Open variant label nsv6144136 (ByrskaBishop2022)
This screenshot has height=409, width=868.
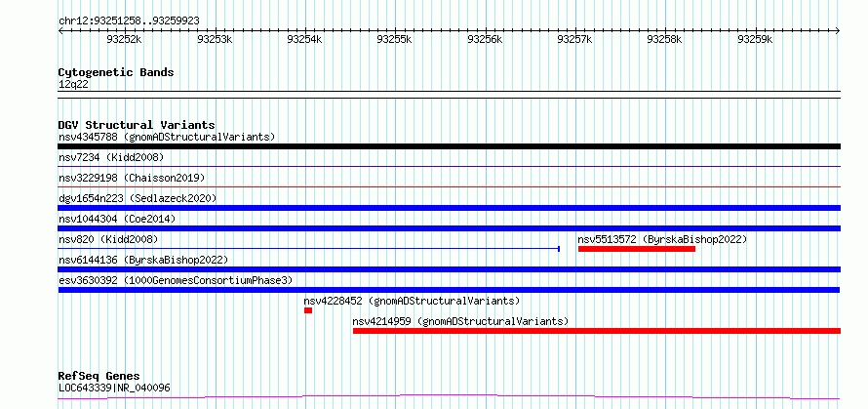point(143,260)
